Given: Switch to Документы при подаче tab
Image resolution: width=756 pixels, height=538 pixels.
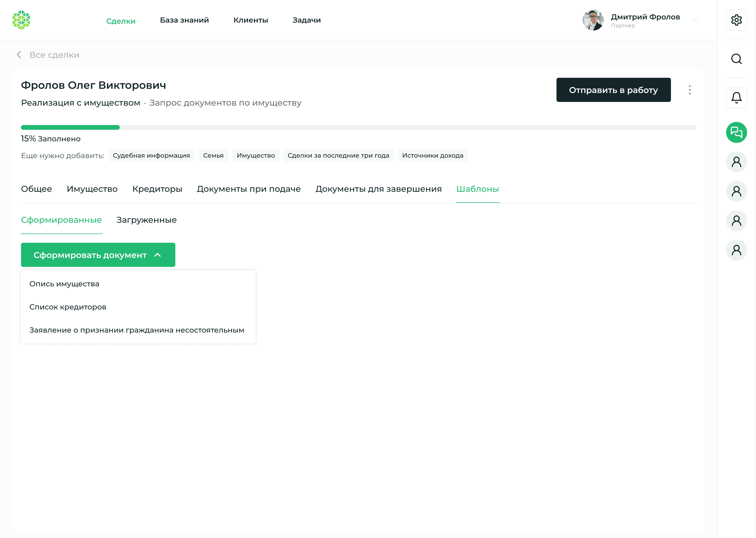Looking at the screenshot, I should click(x=249, y=189).
